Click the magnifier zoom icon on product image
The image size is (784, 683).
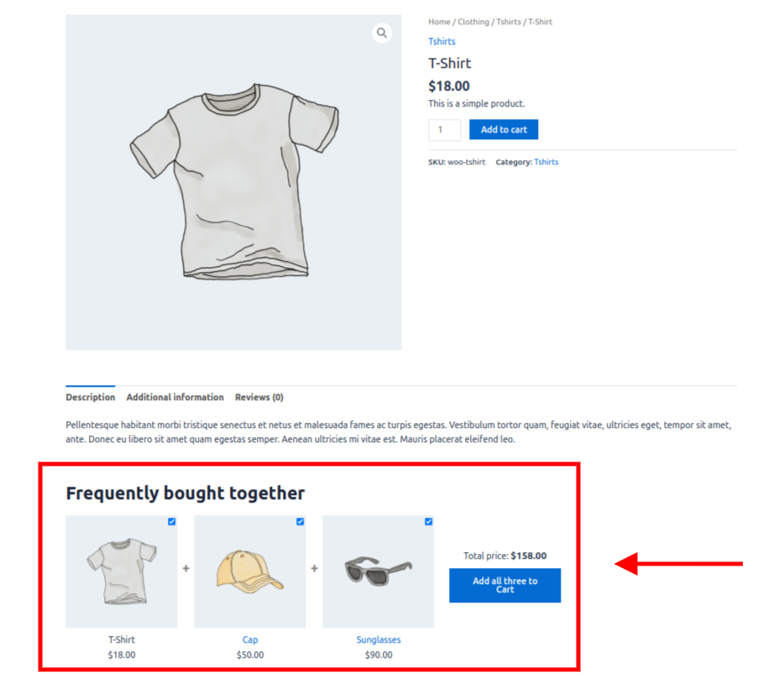382,34
